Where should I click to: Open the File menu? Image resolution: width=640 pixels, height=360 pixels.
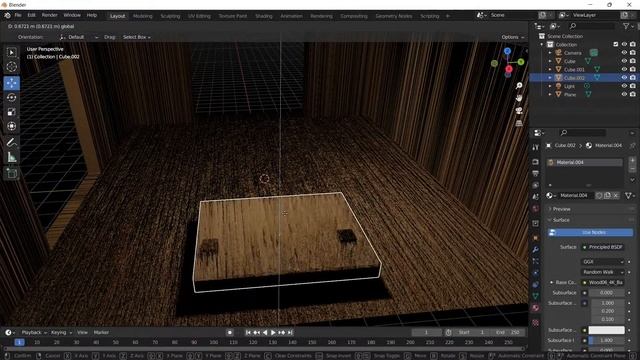tap(18, 15)
